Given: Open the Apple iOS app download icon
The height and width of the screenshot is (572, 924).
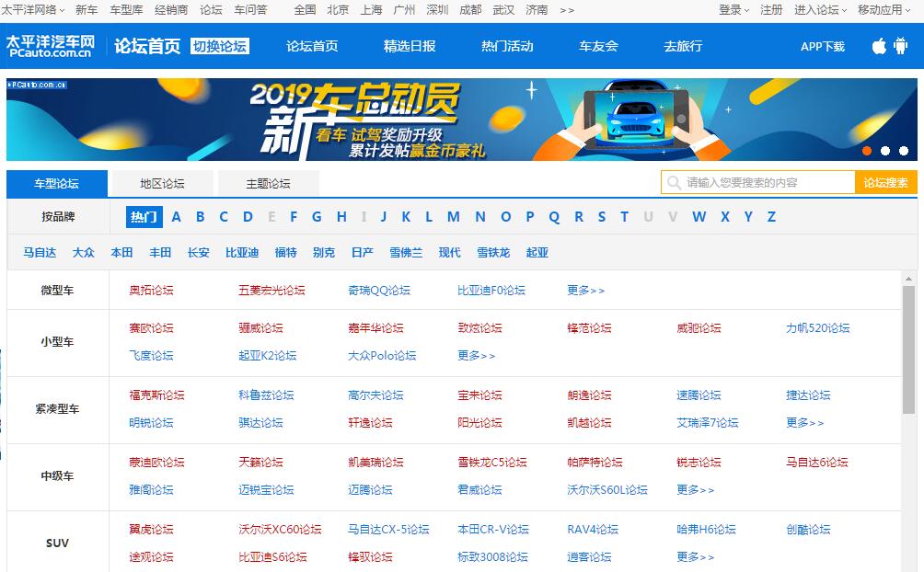Looking at the screenshot, I should [x=879, y=46].
